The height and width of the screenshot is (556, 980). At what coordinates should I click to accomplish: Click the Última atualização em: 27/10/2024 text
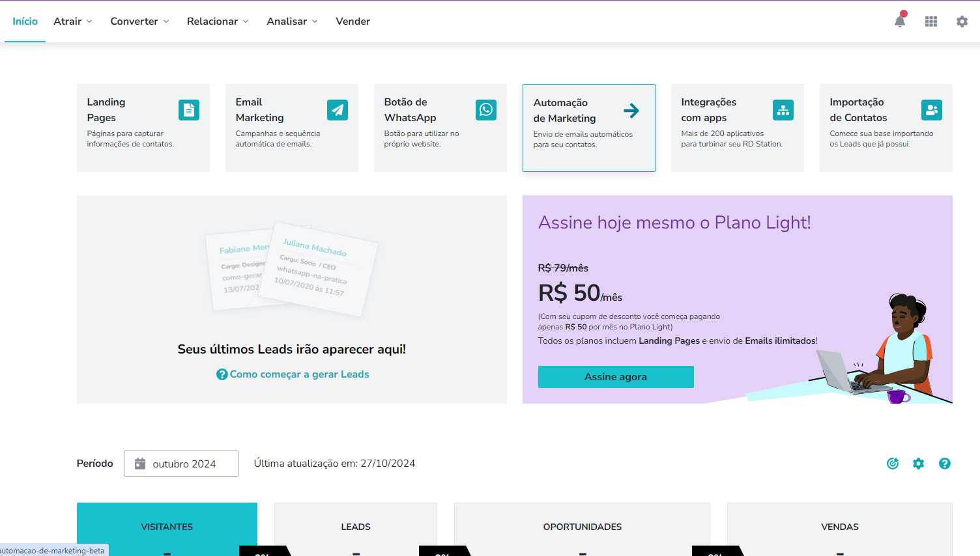(335, 464)
